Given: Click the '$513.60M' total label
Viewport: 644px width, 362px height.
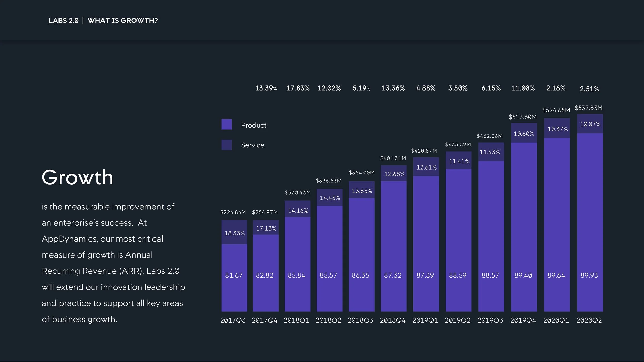Looking at the screenshot, I should click(523, 117).
